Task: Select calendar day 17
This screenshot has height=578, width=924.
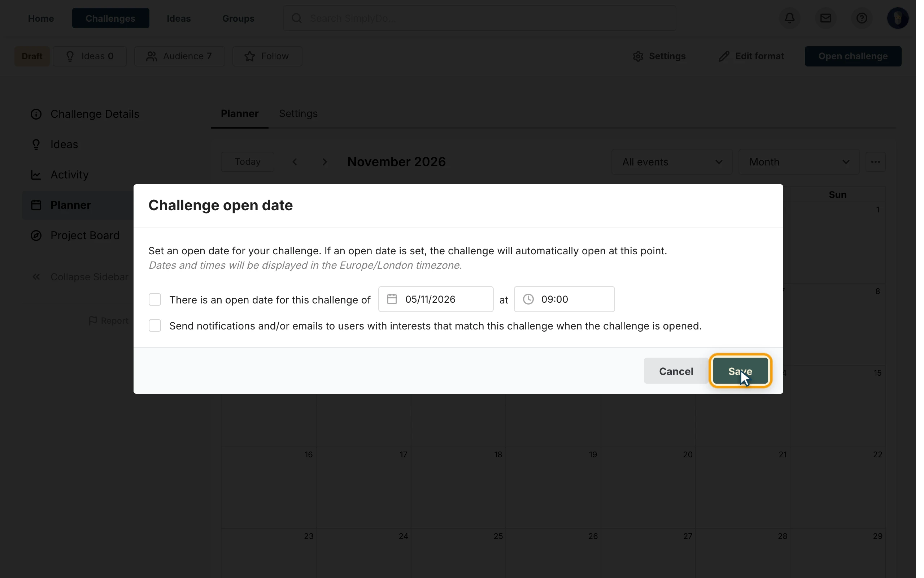Action: click(363, 487)
